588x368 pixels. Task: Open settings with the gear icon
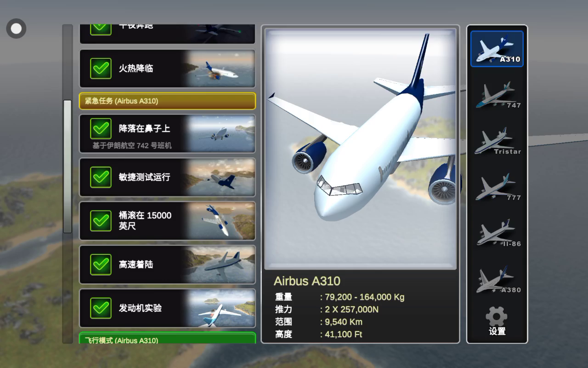click(497, 316)
